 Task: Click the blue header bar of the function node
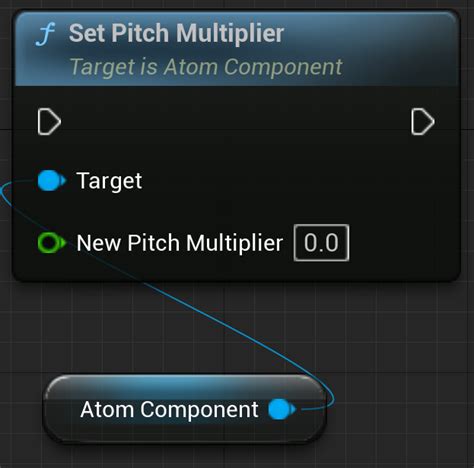pos(383,47)
